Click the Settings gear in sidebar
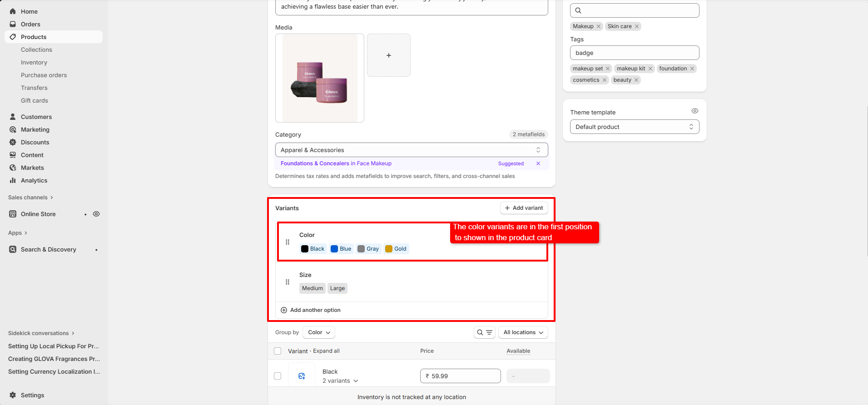 point(13,395)
